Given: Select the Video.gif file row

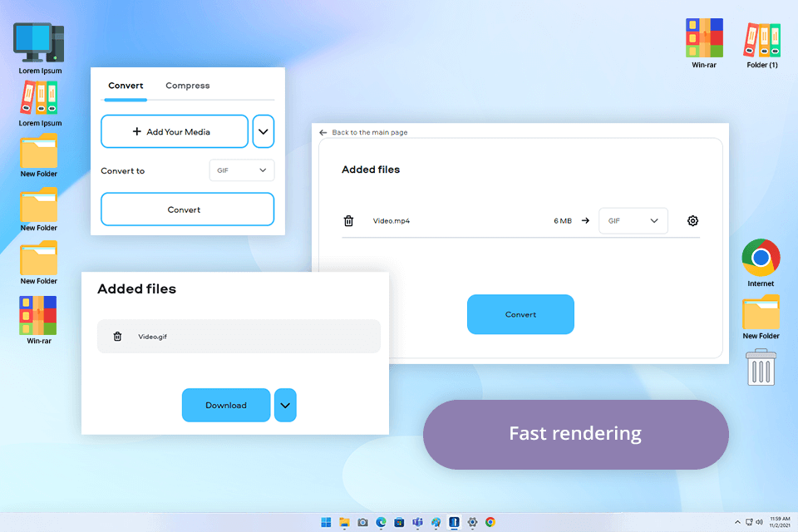Looking at the screenshot, I should pos(239,336).
